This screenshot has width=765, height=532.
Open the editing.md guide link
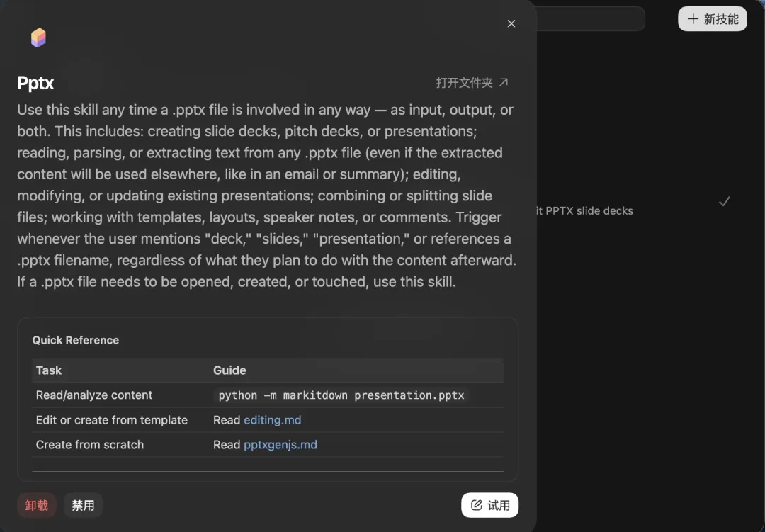tap(272, 420)
